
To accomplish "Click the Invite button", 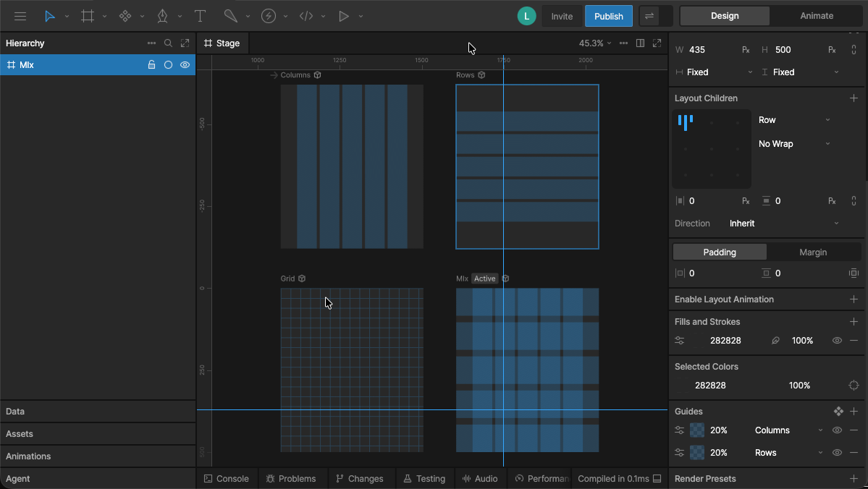I will 562,16.
